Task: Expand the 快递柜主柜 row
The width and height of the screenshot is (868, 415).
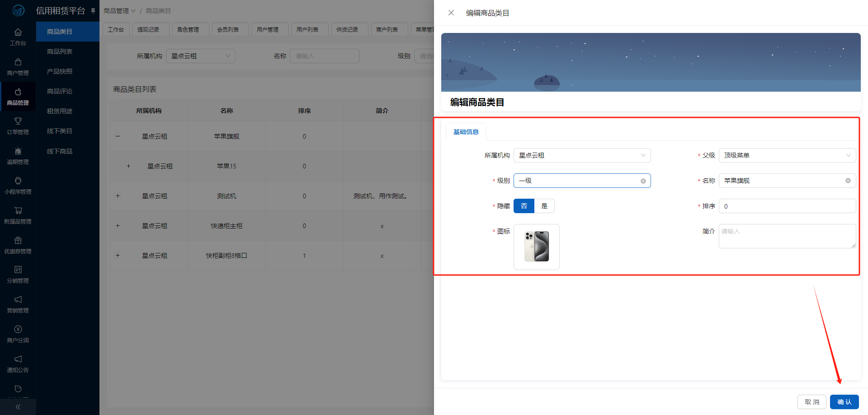Action: point(118,226)
